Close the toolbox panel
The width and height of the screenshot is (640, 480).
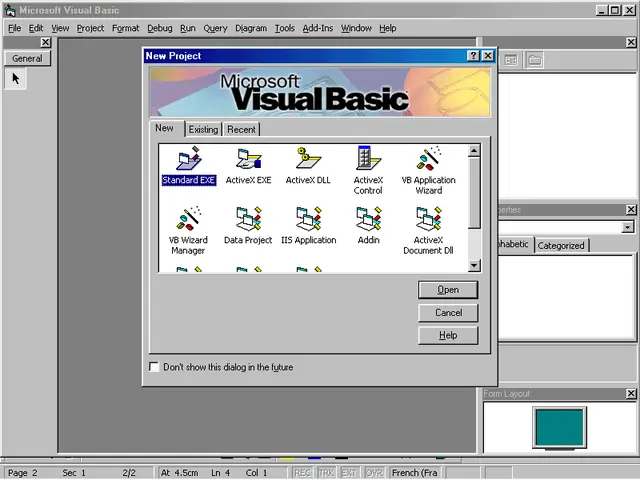tap(45, 42)
